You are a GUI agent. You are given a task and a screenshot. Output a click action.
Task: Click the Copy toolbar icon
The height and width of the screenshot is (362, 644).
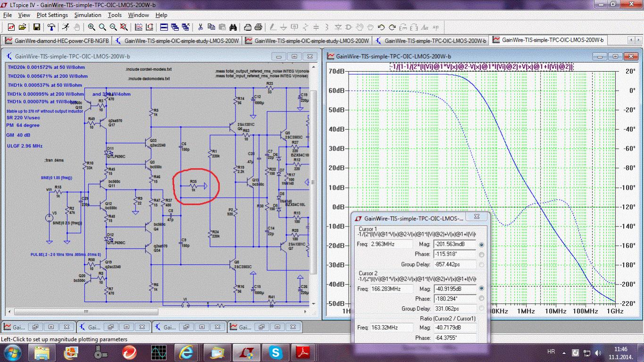(211, 27)
